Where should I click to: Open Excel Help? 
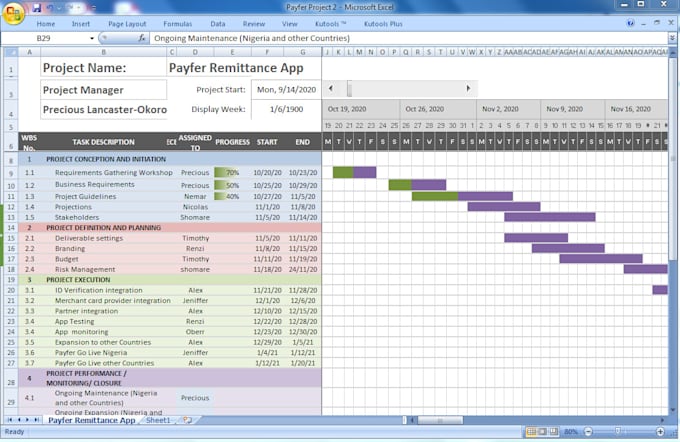(631, 23)
